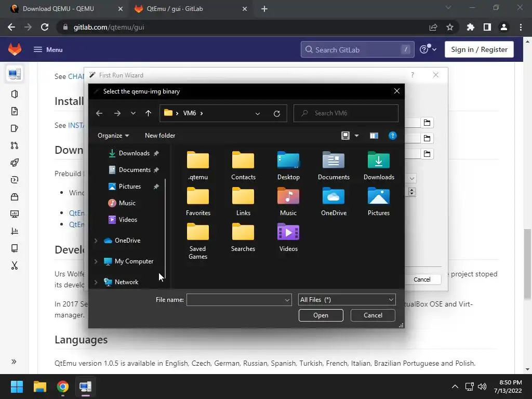Open view options dropdown arrow

(x=356, y=136)
